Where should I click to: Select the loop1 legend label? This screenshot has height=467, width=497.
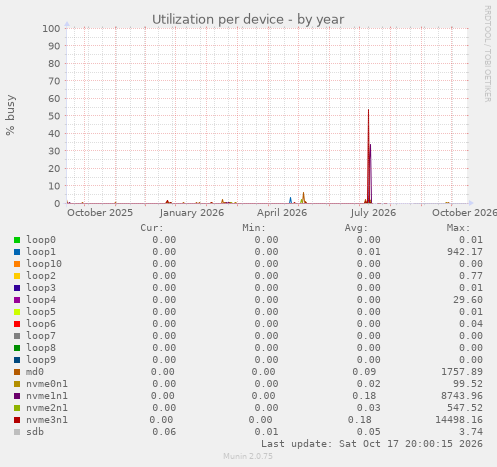tap(41, 252)
